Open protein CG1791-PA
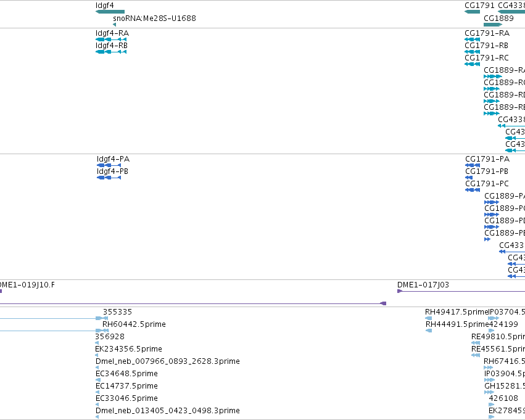This screenshot has height=420, width=525. (473, 165)
